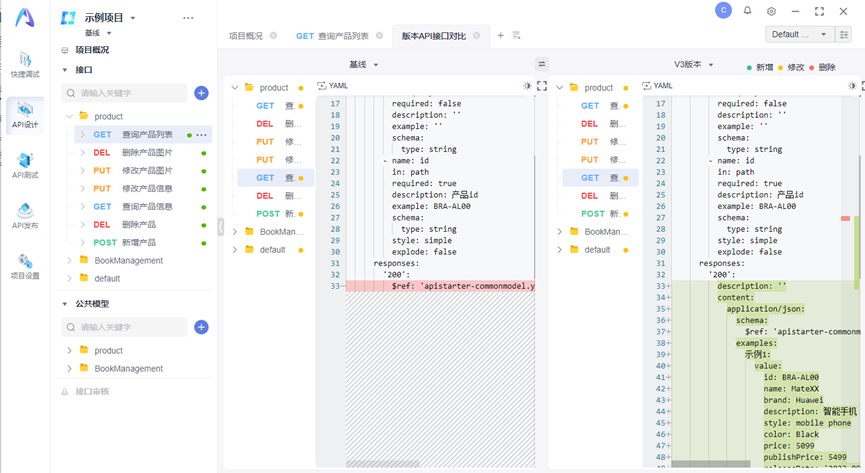
Task: Open 接口审核 in sidebar
Action: click(x=92, y=391)
